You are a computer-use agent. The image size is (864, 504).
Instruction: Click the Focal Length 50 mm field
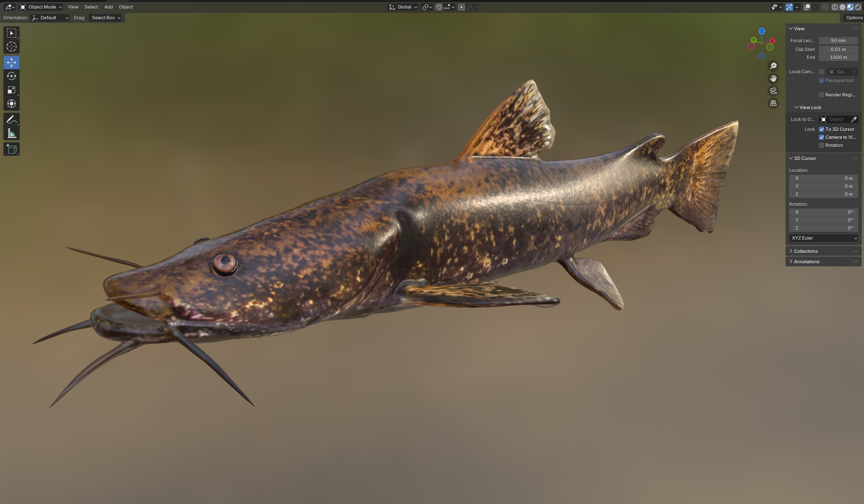pyautogui.click(x=838, y=40)
